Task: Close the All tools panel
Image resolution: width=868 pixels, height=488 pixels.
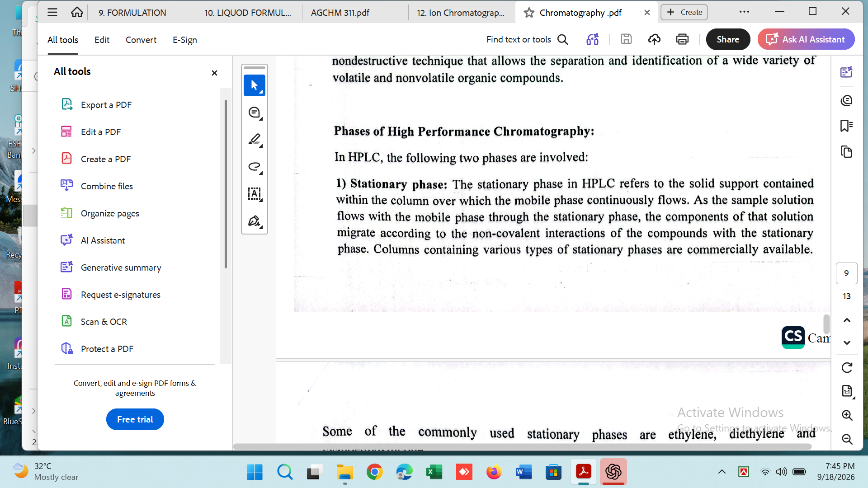Action: (214, 73)
